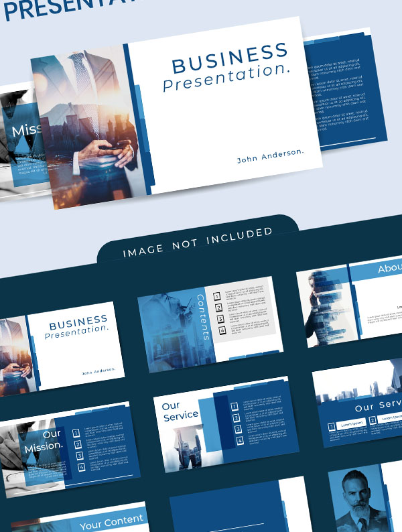Click number 3 box on Contents slide

[x=218, y=320]
